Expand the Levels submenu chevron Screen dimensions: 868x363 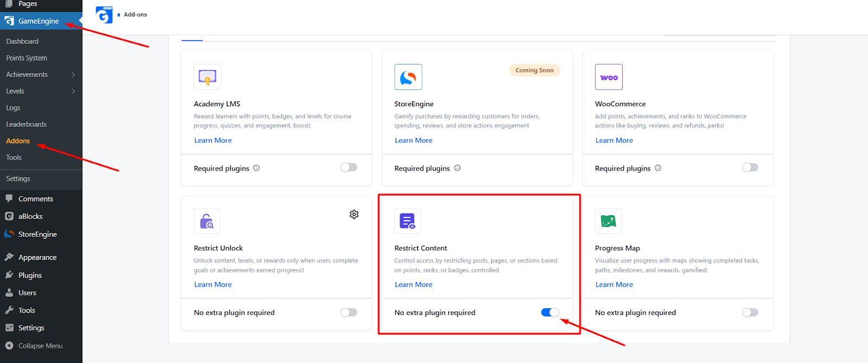point(73,91)
